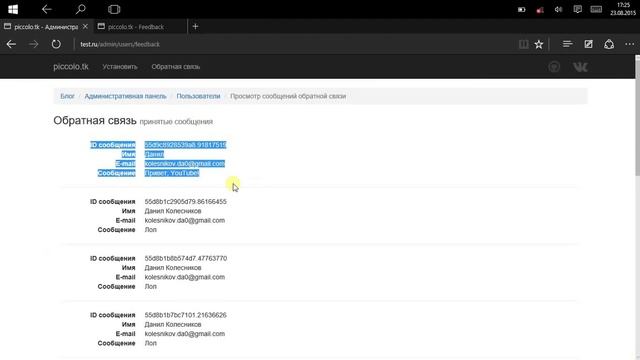Image resolution: width=640 pixels, height=360 pixels.
Task: Click the page vertical scrollbar thumb
Action: (x=638, y=118)
